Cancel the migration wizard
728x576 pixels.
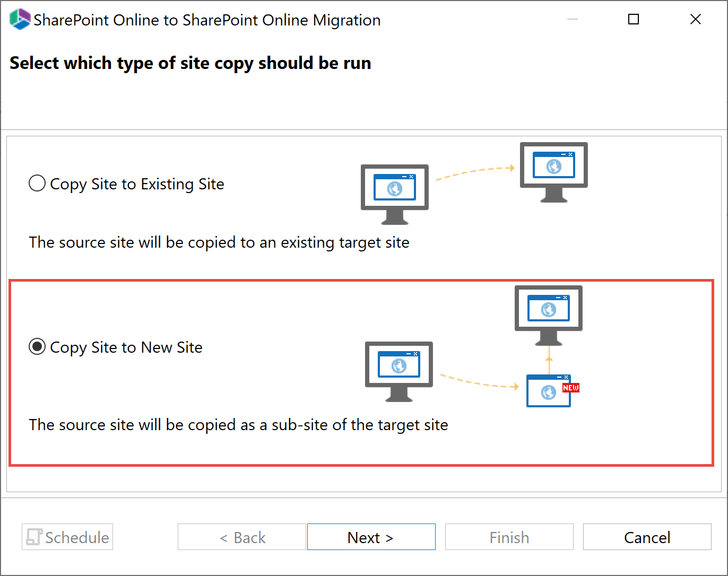647,537
